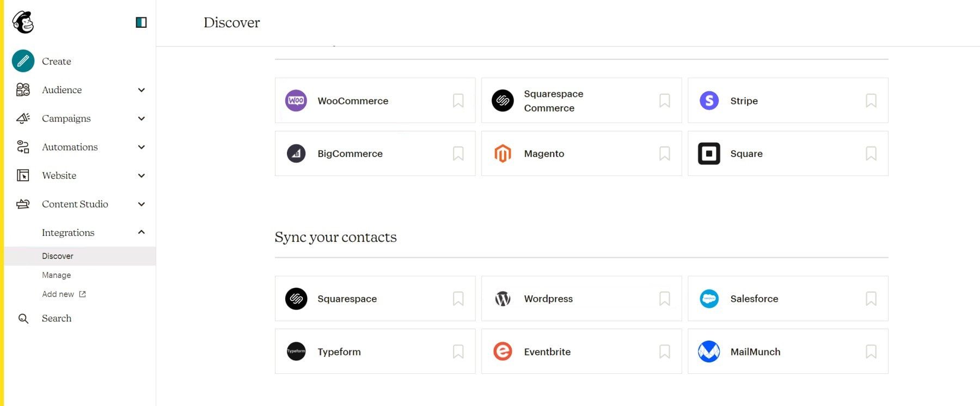Viewport: 980px width, 406px height.
Task: Switch to the Manage page
Action: 57,275
